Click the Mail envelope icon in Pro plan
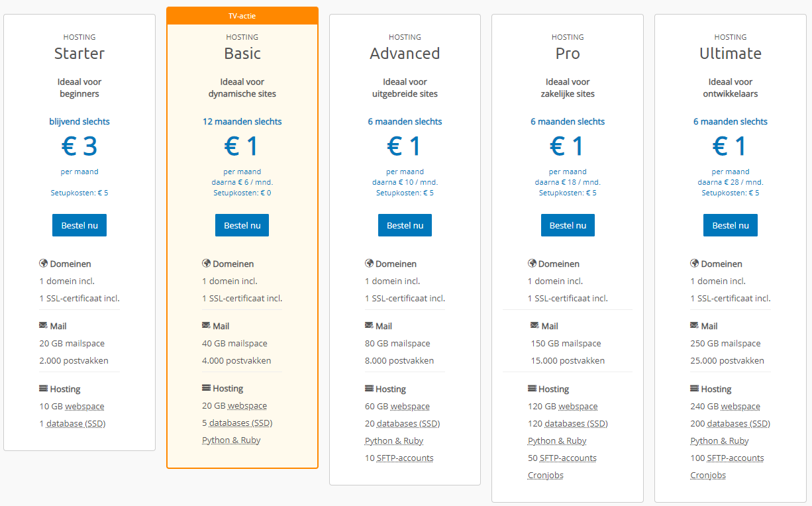The width and height of the screenshot is (812, 506). click(x=534, y=326)
